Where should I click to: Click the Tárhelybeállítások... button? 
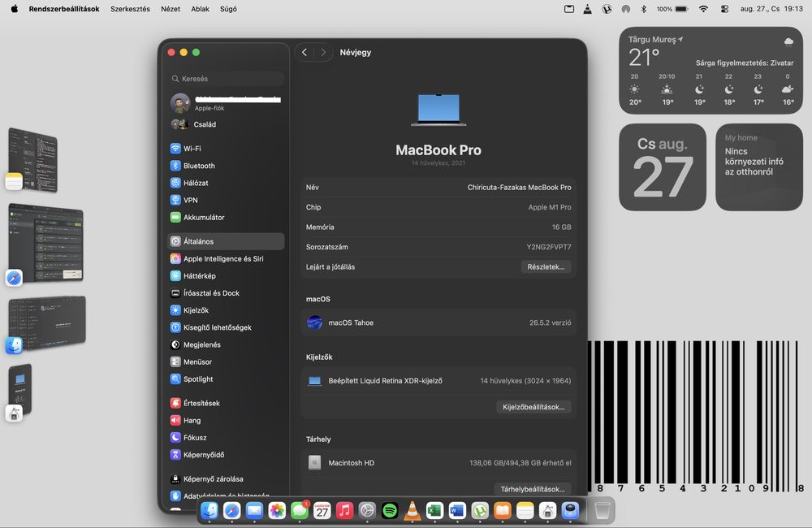coord(533,489)
